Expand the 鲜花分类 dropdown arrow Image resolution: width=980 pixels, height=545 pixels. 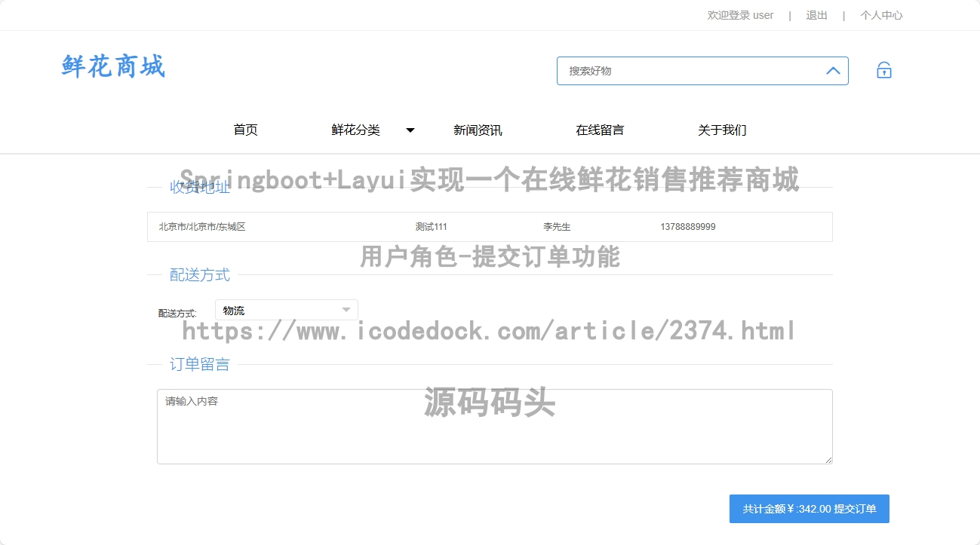pyautogui.click(x=410, y=130)
